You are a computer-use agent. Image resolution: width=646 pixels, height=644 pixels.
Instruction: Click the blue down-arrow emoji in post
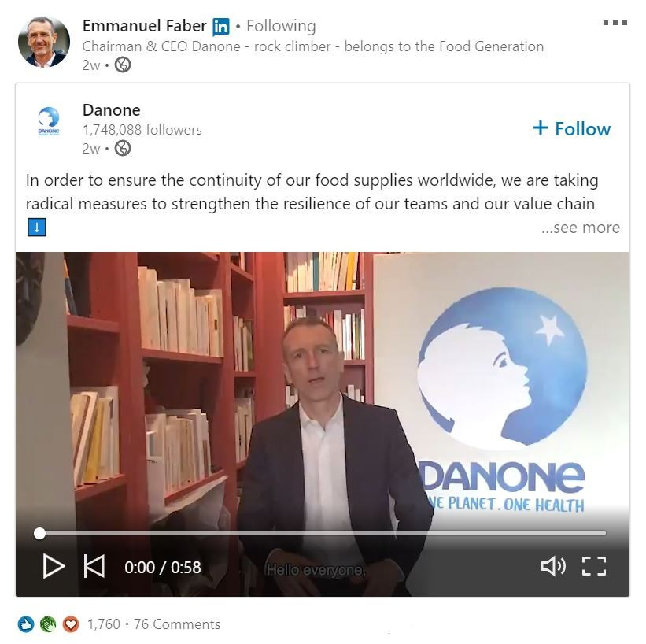pos(37,228)
